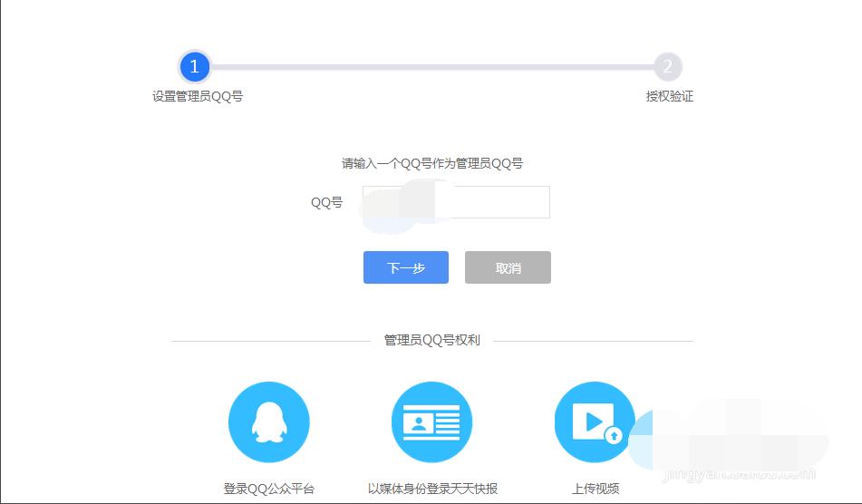Click the 登录QQ公众平台 caption
This screenshot has height=504, width=862.
tap(269, 488)
